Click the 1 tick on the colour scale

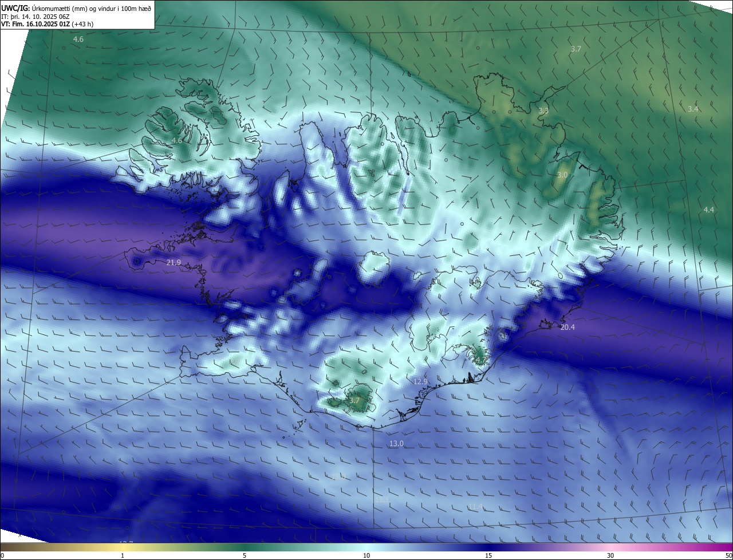click(x=123, y=555)
